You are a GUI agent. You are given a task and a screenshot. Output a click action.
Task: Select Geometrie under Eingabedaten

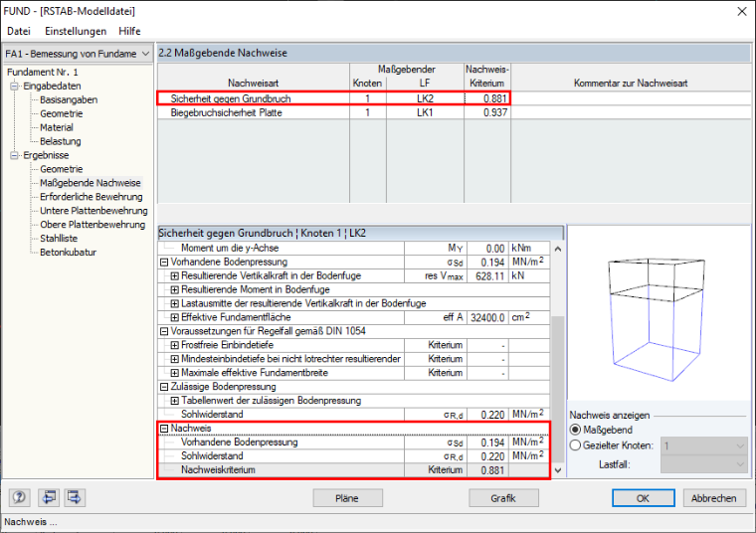pos(62,113)
